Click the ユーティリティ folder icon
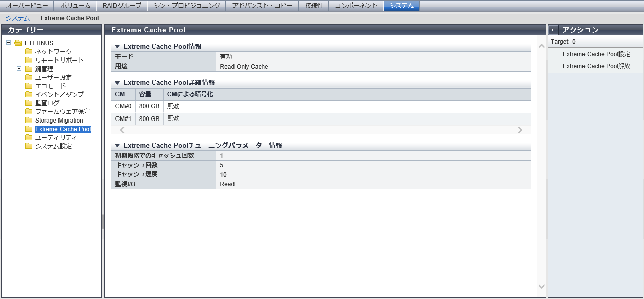 click(x=29, y=138)
